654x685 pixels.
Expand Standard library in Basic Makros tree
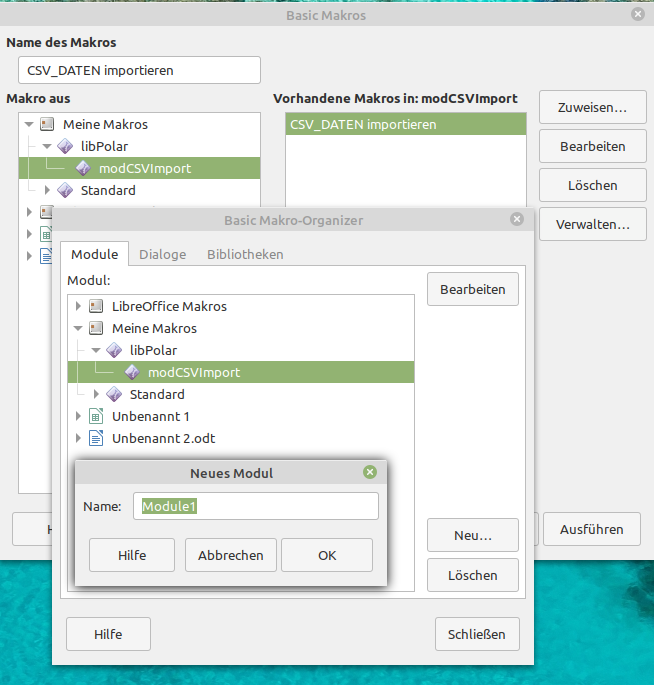pos(47,190)
